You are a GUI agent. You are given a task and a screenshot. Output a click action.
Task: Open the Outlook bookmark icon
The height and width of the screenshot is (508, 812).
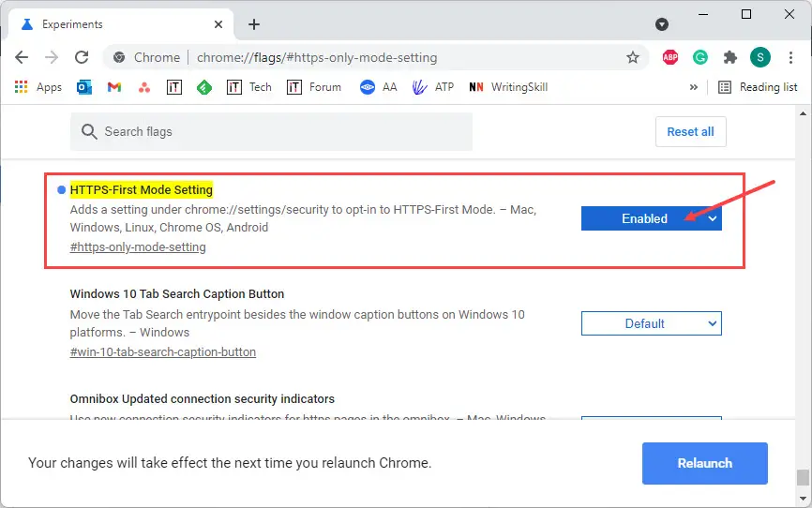coord(83,87)
